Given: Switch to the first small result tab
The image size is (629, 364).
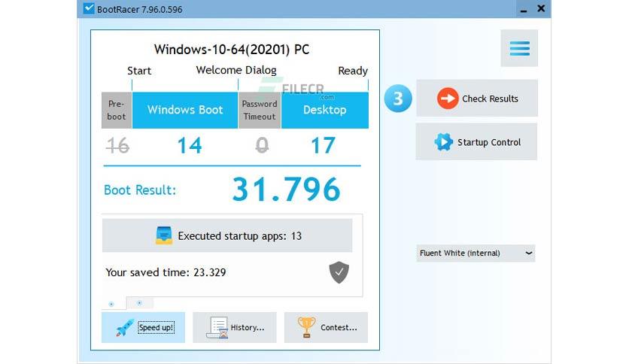Looking at the screenshot, I should 112,303.
